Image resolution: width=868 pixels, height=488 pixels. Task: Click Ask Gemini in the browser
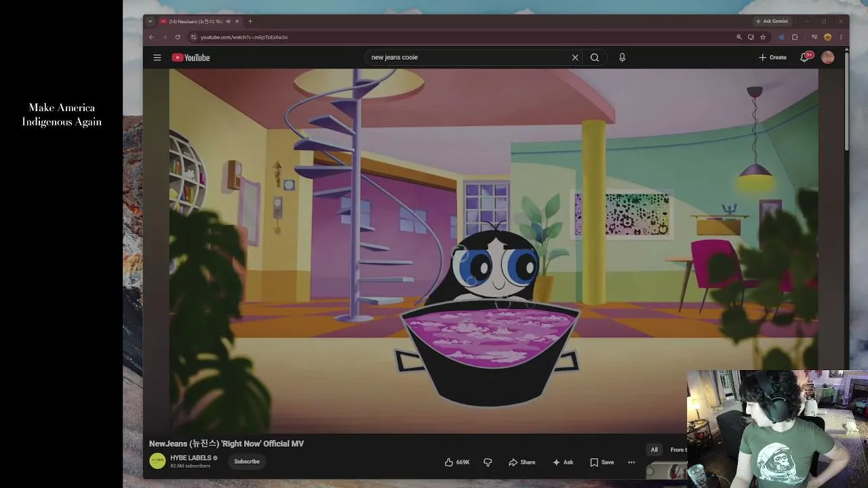pos(772,22)
